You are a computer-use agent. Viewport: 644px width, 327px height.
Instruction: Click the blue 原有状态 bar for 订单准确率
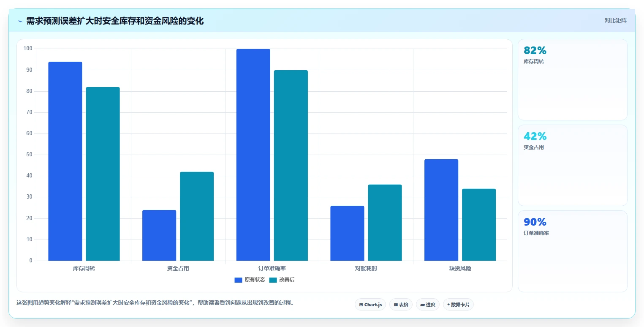pos(253,155)
